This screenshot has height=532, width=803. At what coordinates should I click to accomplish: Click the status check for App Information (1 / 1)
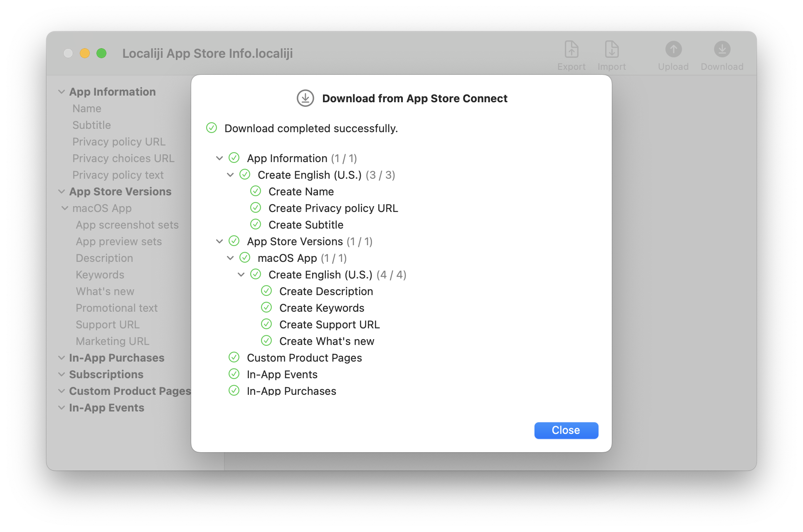pyautogui.click(x=234, y=158)
